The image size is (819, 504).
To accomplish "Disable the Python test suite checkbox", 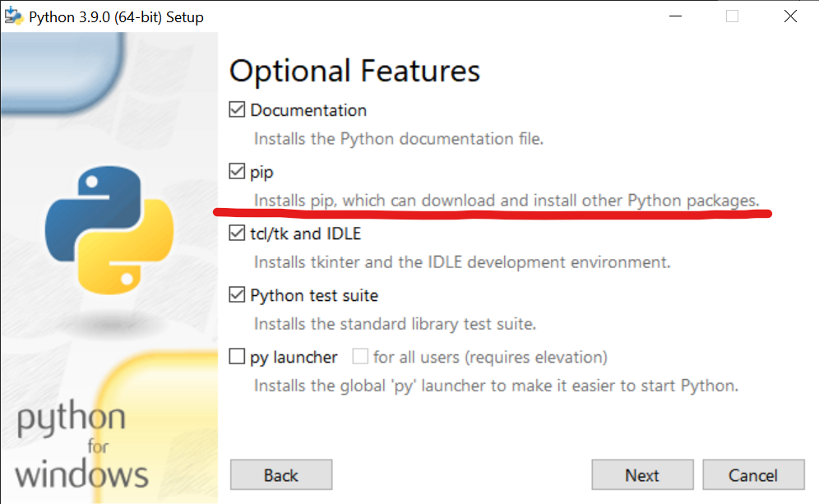I will coord(237,294).
